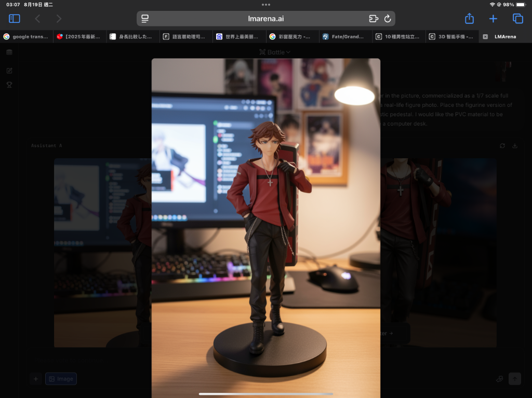Image resolution: width=532 pixels, height=398 pixels.
Task: Reload the lmarena.ai page
Action: point(388,19)
